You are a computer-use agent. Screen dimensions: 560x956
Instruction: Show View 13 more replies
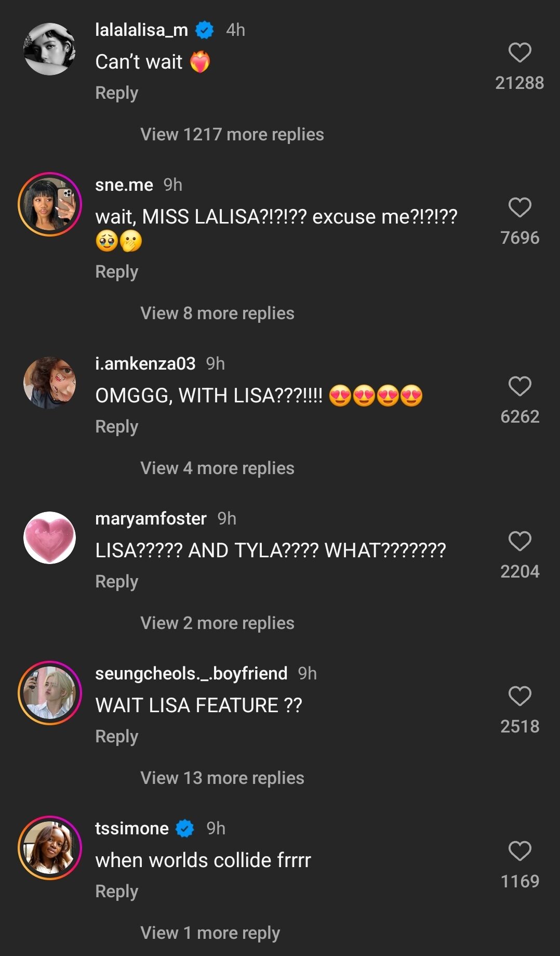[222, 778]
